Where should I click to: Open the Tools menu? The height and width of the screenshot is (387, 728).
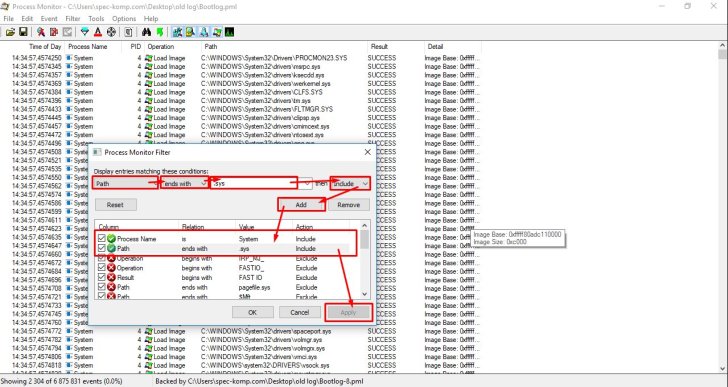click(96, 19)
